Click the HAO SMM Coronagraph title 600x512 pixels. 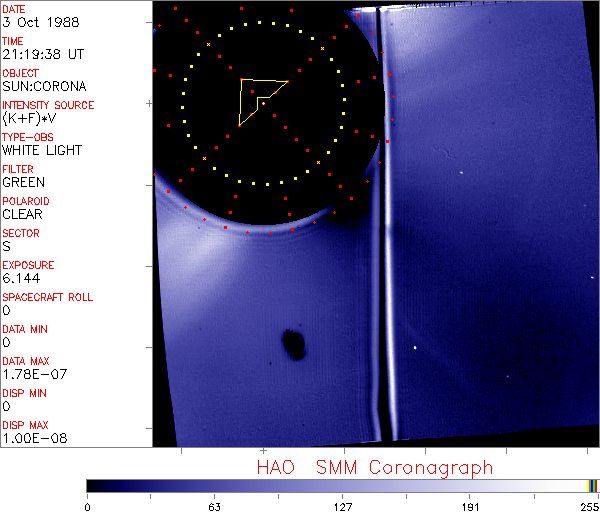(375, 467)
